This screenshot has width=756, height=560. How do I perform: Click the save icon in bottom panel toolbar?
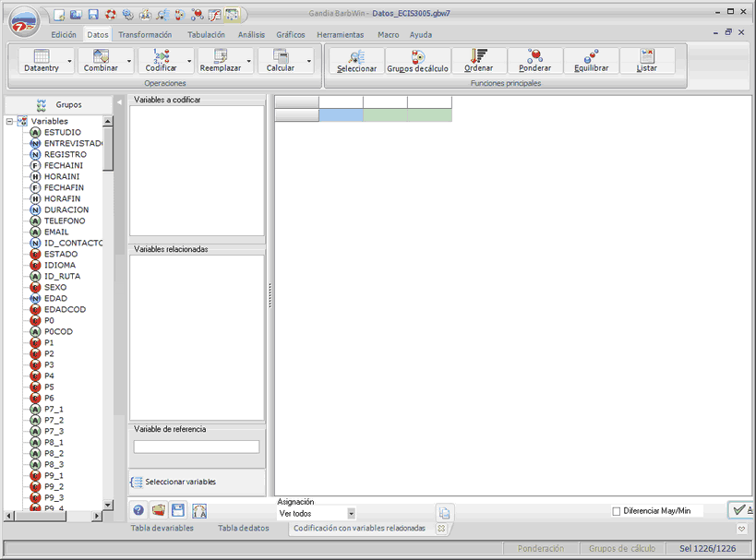click(x=178, y=510)
